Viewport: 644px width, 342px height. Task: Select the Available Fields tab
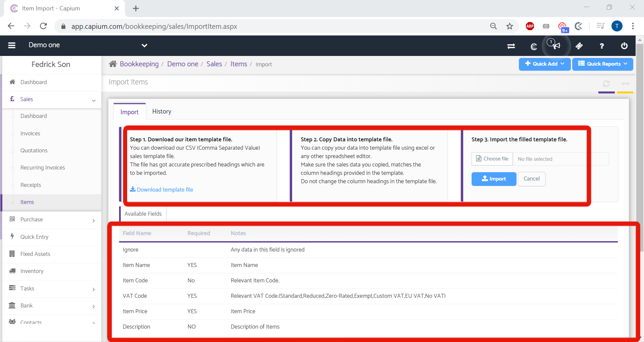tap(143, 214)
